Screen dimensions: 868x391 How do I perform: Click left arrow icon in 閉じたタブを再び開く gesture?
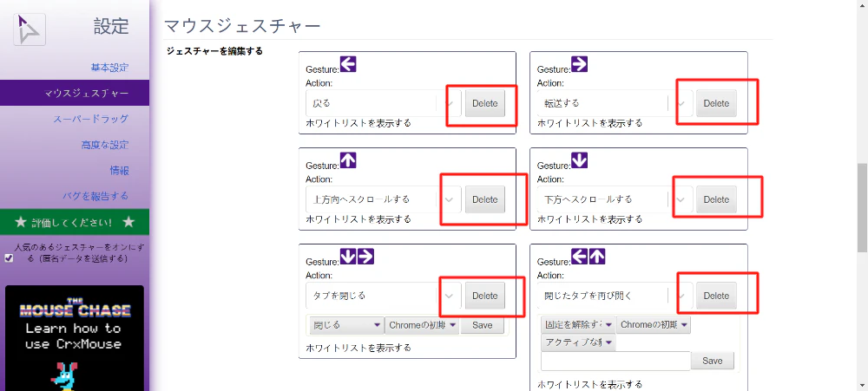point(579,257)
